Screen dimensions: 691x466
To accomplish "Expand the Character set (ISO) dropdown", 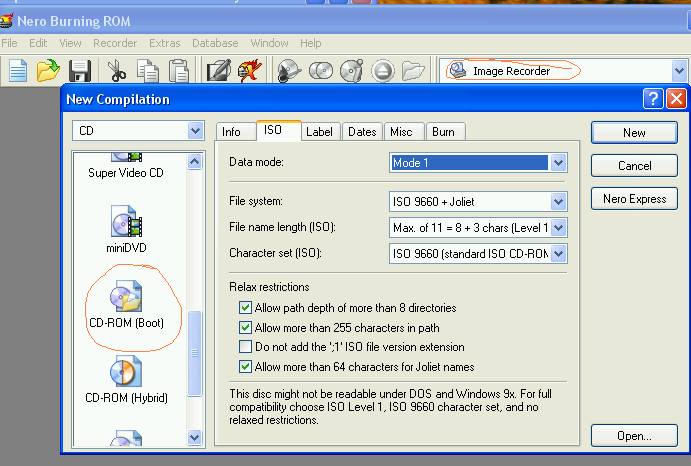I will click(x=558, y=254).
